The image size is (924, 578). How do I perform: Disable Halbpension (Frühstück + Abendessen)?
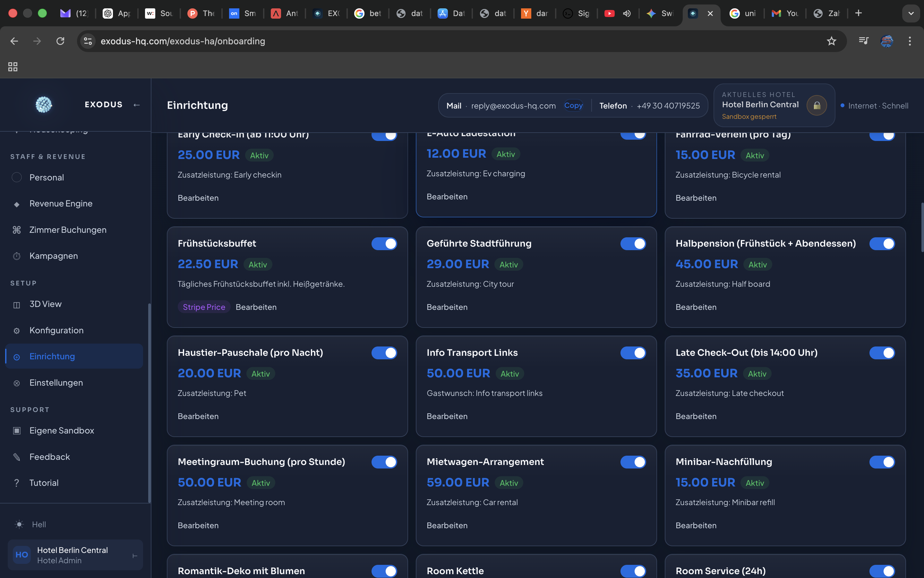point(882,243)
